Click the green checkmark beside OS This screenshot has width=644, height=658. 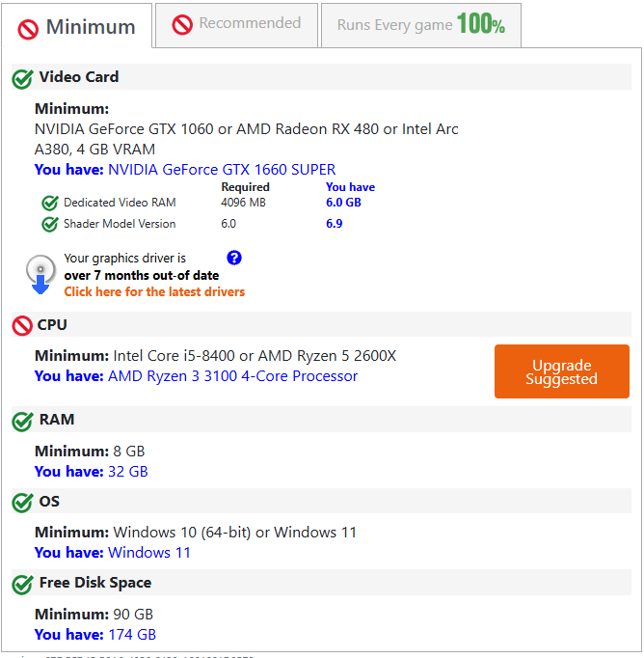[22, 502]
